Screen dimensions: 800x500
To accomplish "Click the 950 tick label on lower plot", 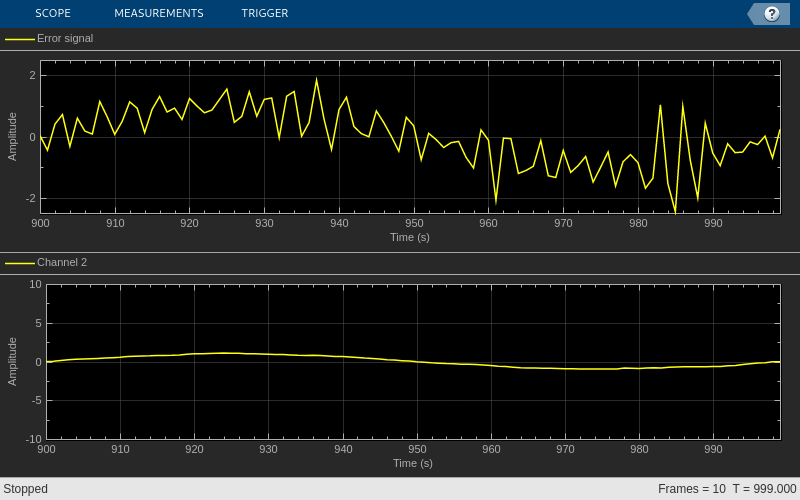I will point(417,449).
